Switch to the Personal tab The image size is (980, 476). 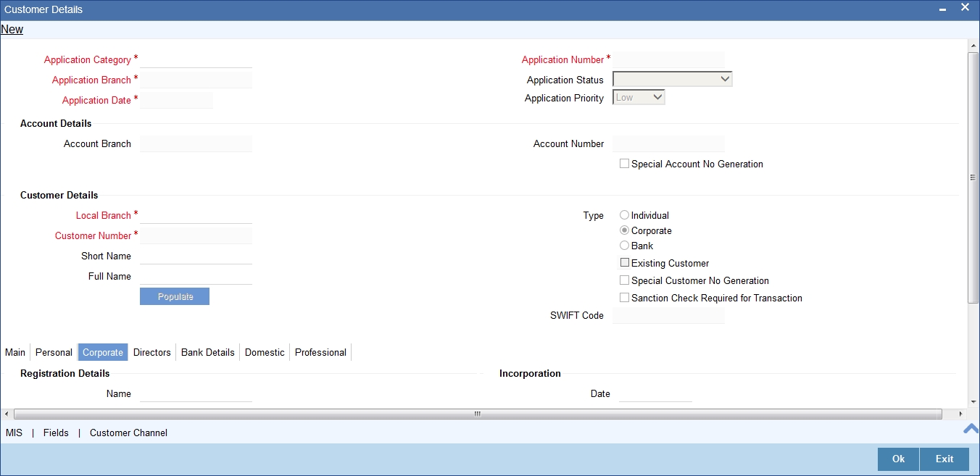[x=54, y=352]
